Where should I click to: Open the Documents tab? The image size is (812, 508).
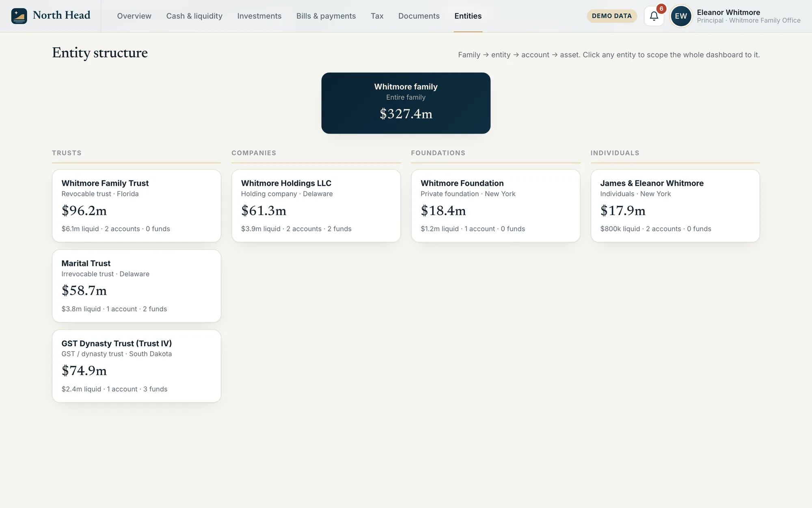coord(419,16)
